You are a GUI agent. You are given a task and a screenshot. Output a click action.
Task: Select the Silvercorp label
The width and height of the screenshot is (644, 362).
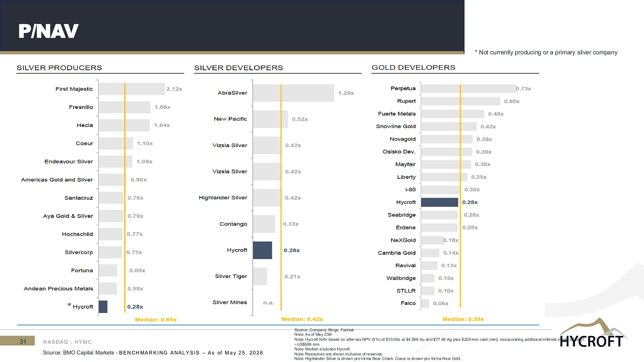tap(79, 253)
